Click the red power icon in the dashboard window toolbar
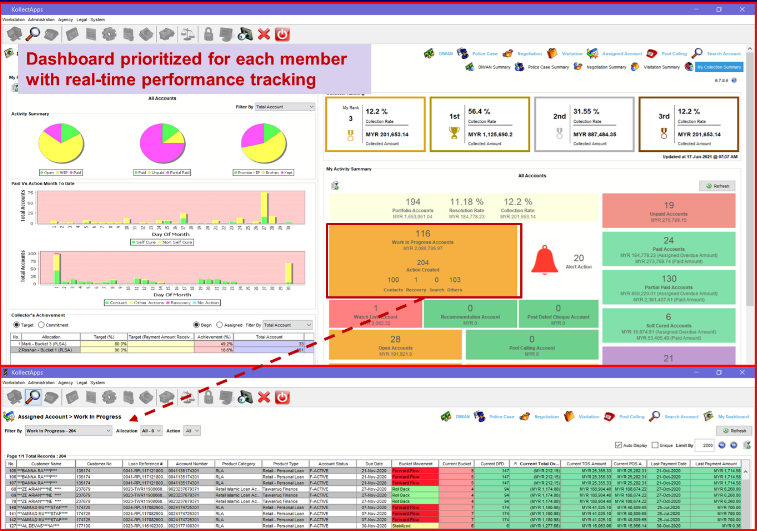The width and height of the screenshot is (757, 531). point(282,34)
